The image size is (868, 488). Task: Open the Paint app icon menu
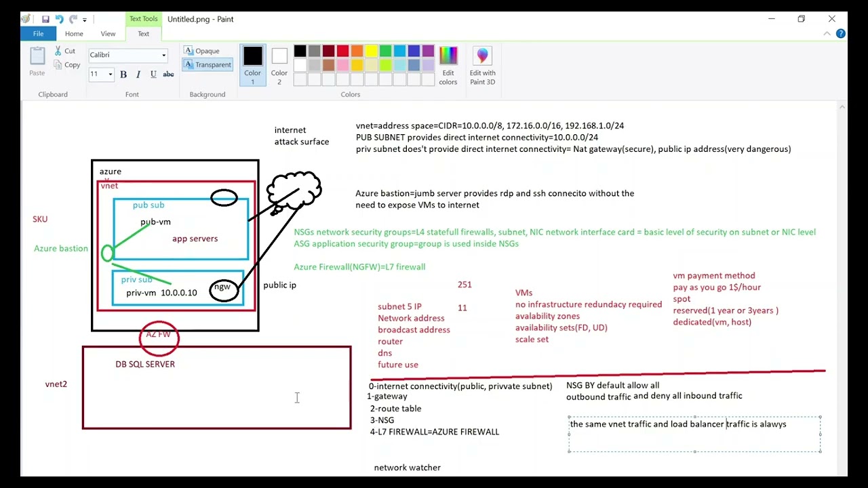(26, 19)
